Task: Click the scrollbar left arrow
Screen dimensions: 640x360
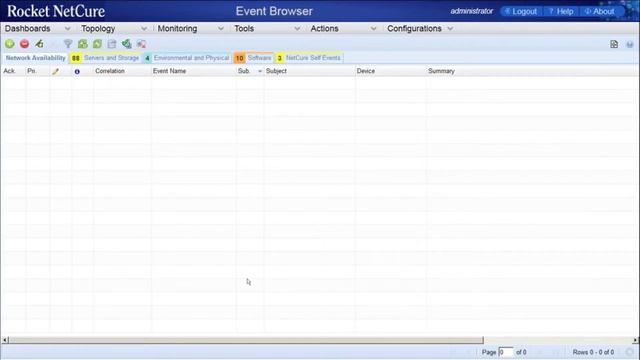Action: point(4,340)
